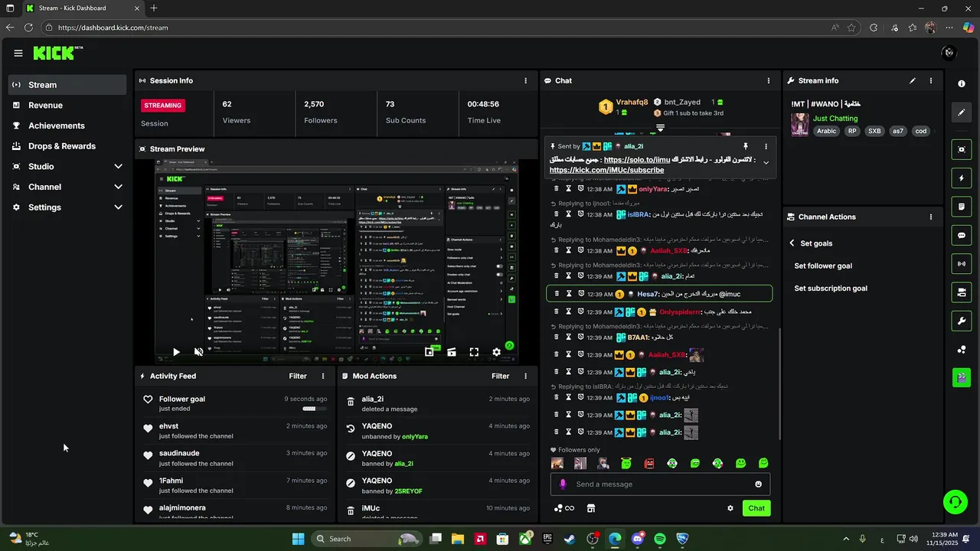Expand the Studio sidebar section
The width and height of the screenshot is (980, 551).
tap(118, 166)
